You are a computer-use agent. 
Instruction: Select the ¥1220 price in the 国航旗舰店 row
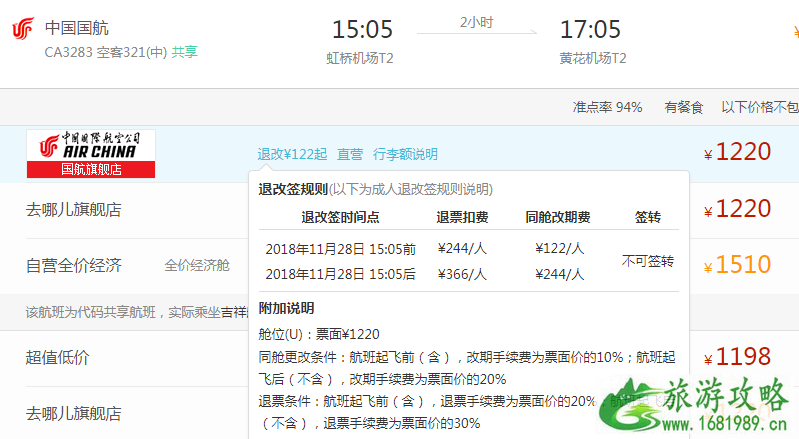tap(737, 152)
